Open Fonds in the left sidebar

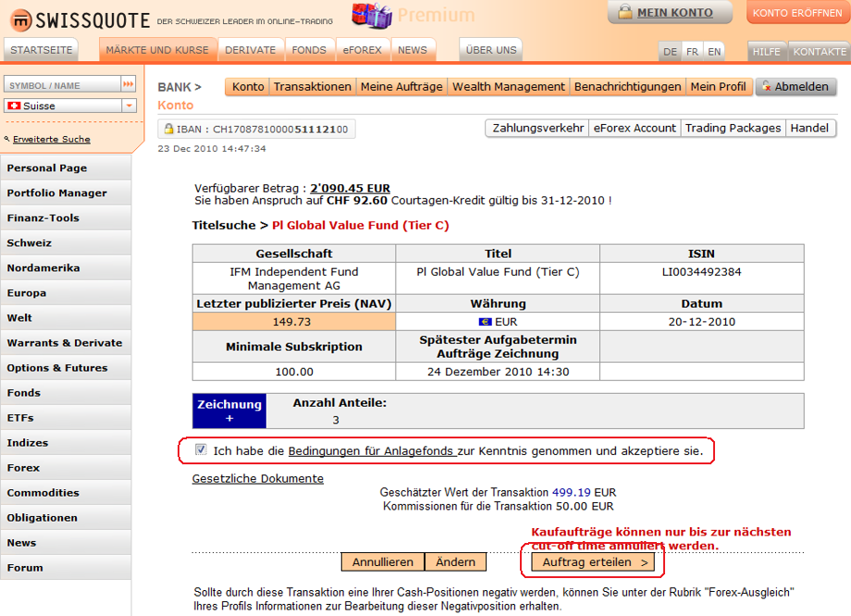point(66,393)
